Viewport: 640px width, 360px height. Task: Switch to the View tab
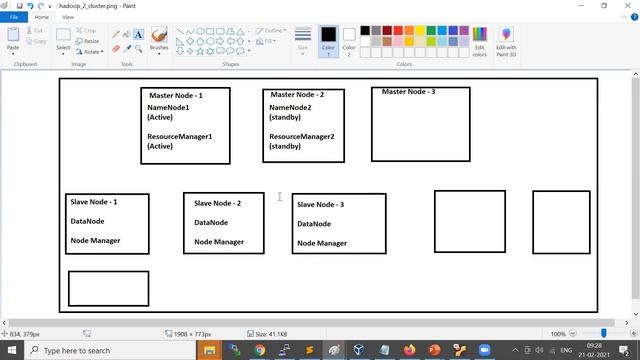68,17
